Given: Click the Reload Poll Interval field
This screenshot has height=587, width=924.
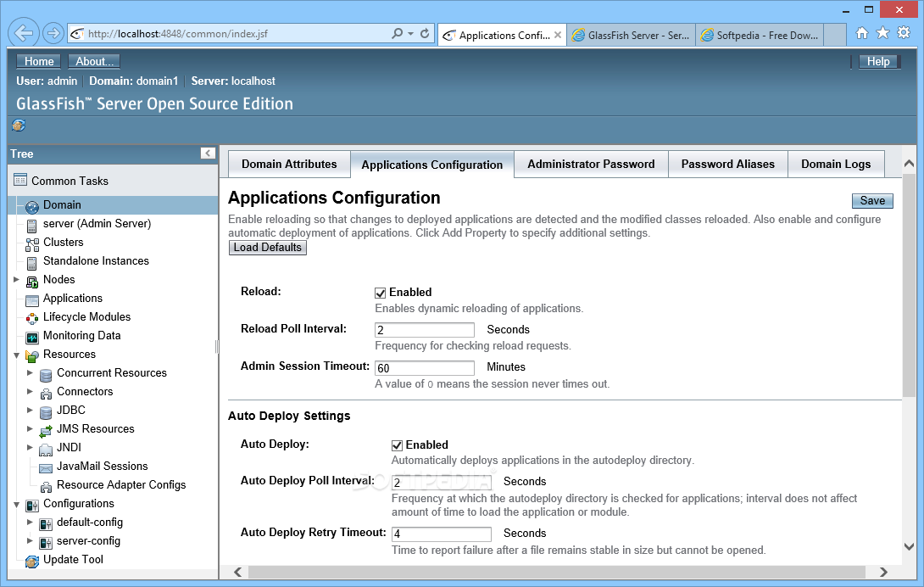Looking at the screenshot, I should 425,330.
